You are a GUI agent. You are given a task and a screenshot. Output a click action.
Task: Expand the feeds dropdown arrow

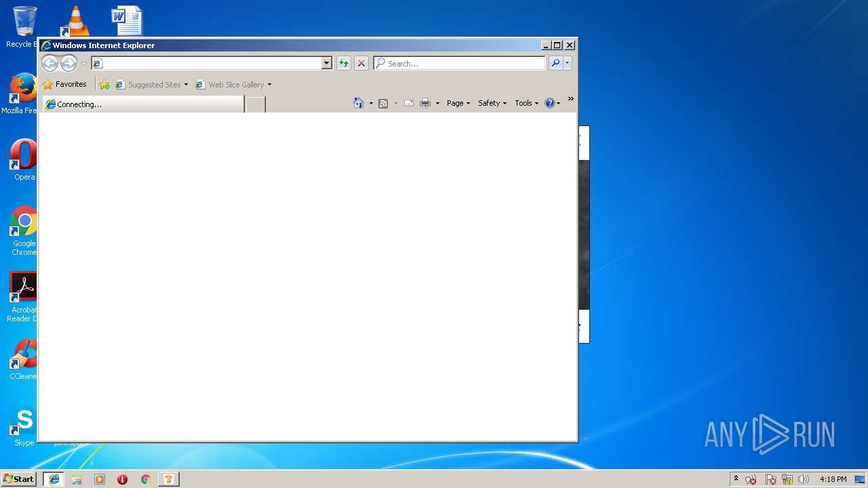coord(396,104)
